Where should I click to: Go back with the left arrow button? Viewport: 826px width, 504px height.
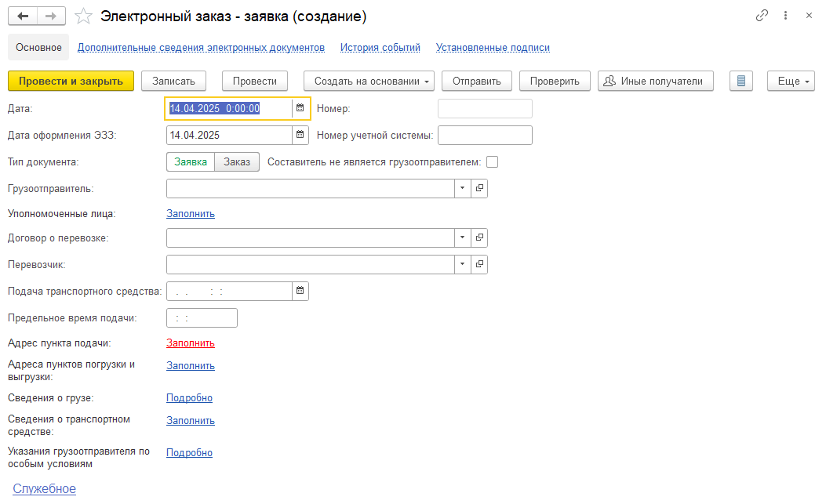click(23, 16)
